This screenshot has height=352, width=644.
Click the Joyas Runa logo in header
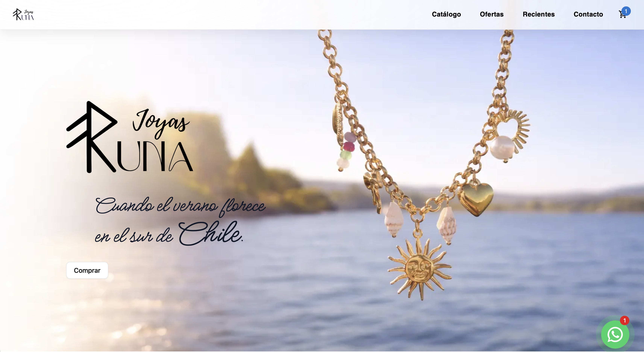(x=23, y=14)
